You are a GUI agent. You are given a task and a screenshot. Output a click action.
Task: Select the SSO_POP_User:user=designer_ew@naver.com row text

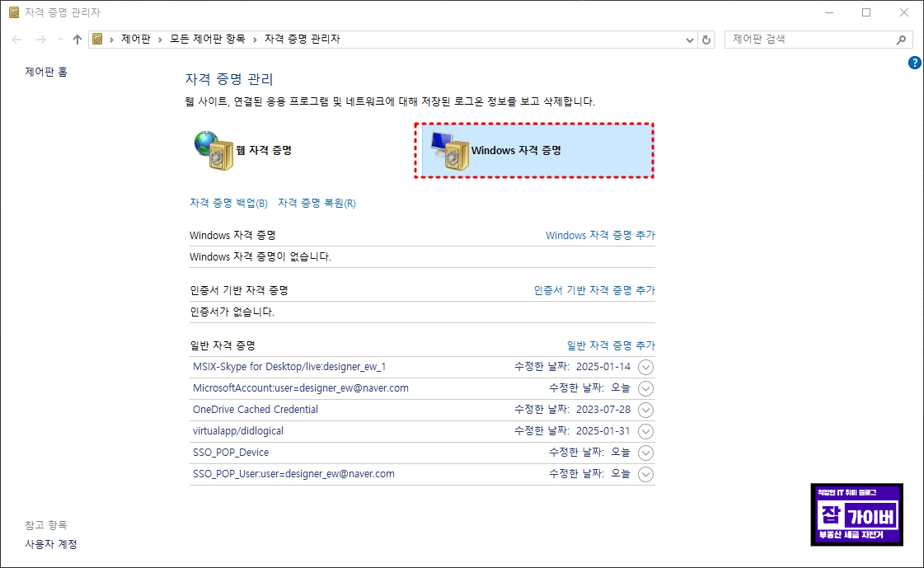(x=293, y=474)
